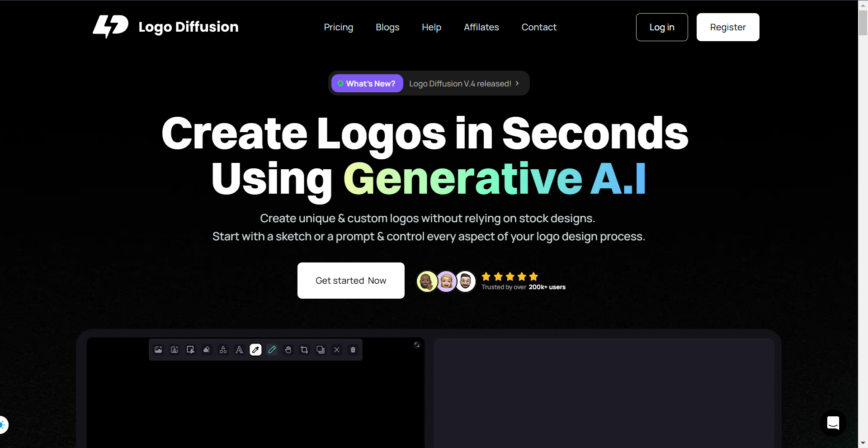The height and width of the screenshot is (448, 868).
Task: Click 'Trusted by over 200k+ users' text
Action: 524,287
